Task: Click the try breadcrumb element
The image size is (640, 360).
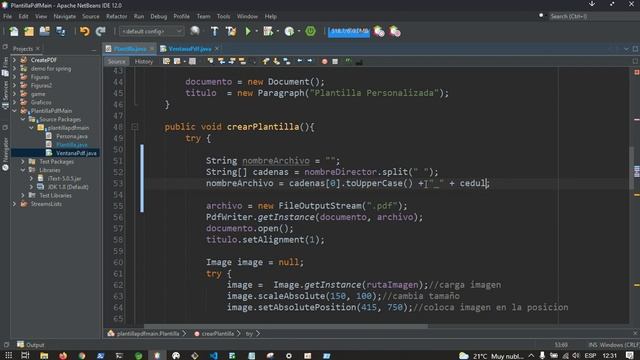Action: coord(249,333)
